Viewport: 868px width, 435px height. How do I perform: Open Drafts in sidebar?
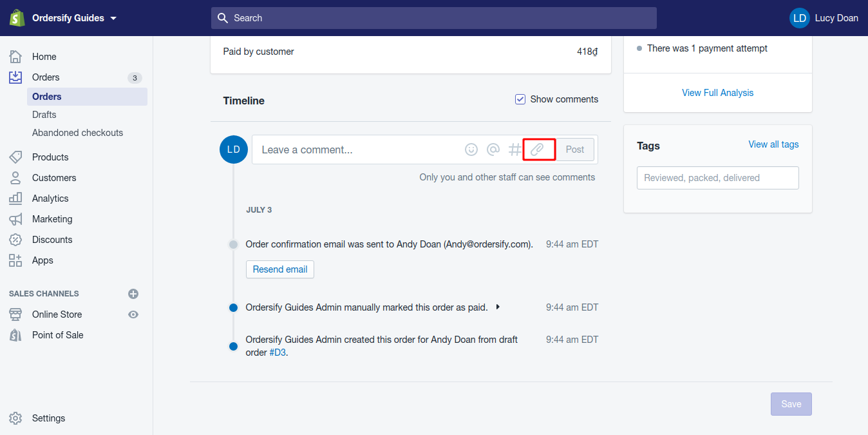(x=44, y=115)
